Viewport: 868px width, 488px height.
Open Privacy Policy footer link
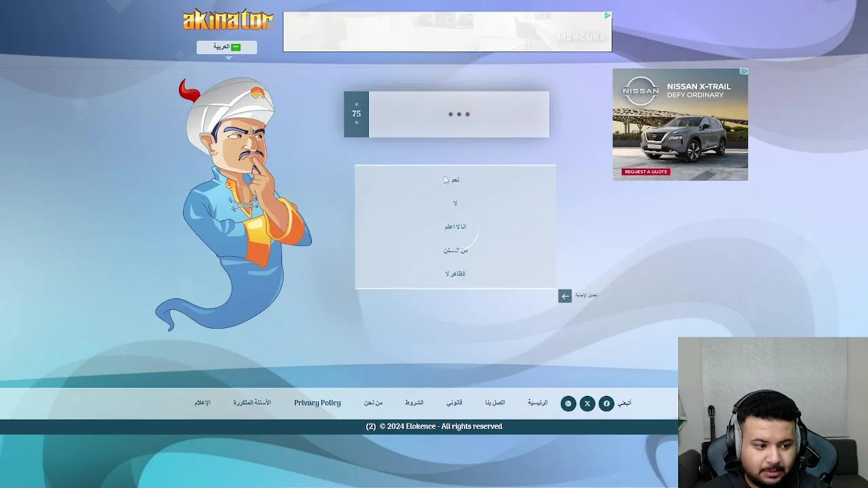click(317, 403)
